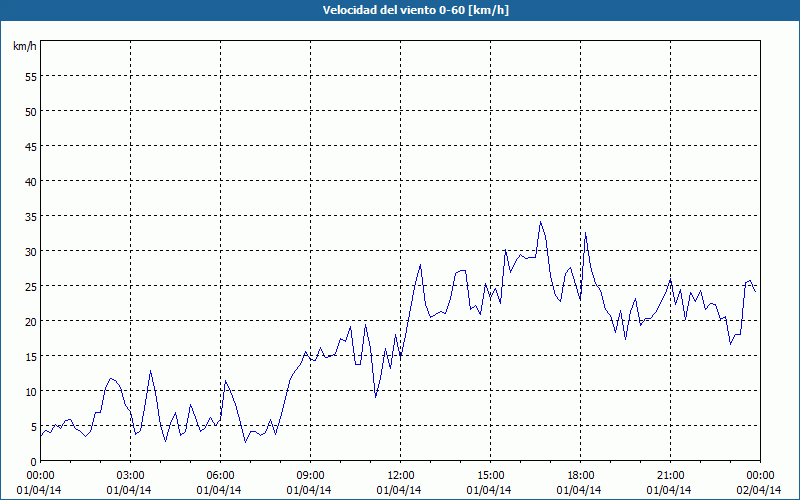Viewport: 800px width, 500px height.
Task: Click the 02/04/14 date label
Action: point(759,490)
